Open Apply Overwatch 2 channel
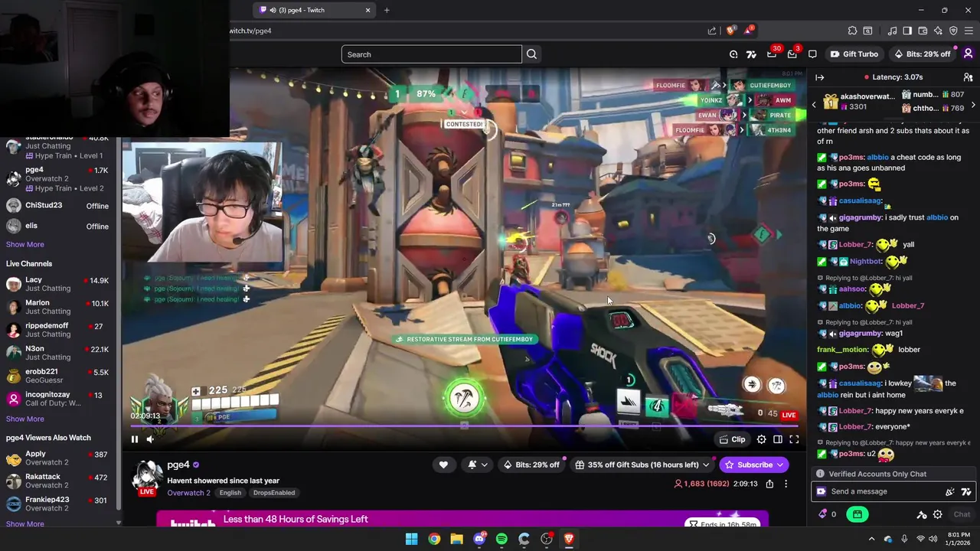The height and width of the screenshot is (551, 980). 58,458
